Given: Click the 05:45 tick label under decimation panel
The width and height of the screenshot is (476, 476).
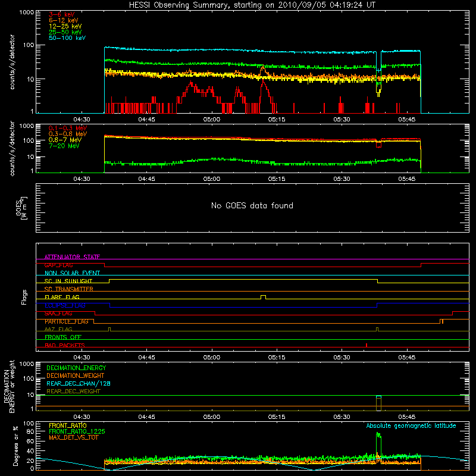Looking at the screenshot, I should coord(407,417).
